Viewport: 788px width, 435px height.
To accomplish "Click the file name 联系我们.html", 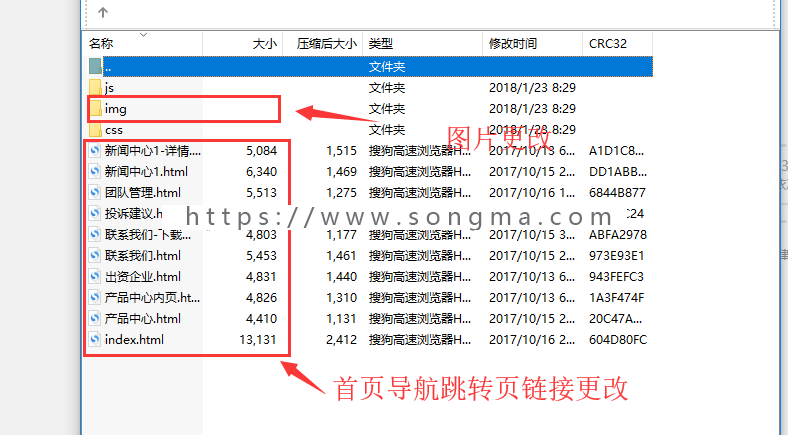I will (143, 256).
